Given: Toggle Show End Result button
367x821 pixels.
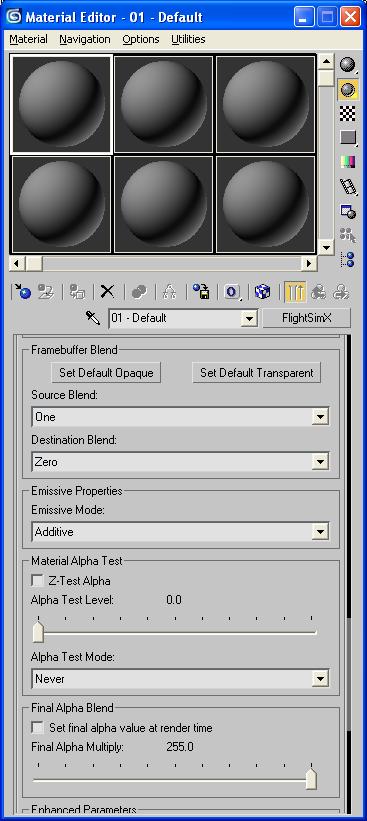Looking at the screenshot, I should (295, 292).
